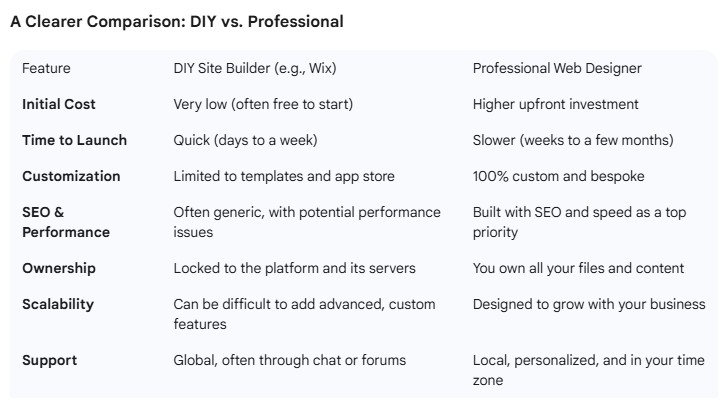Click the 'Built with SEO and speed' cell
Screen dimensions: 722x402
point(579,222)
